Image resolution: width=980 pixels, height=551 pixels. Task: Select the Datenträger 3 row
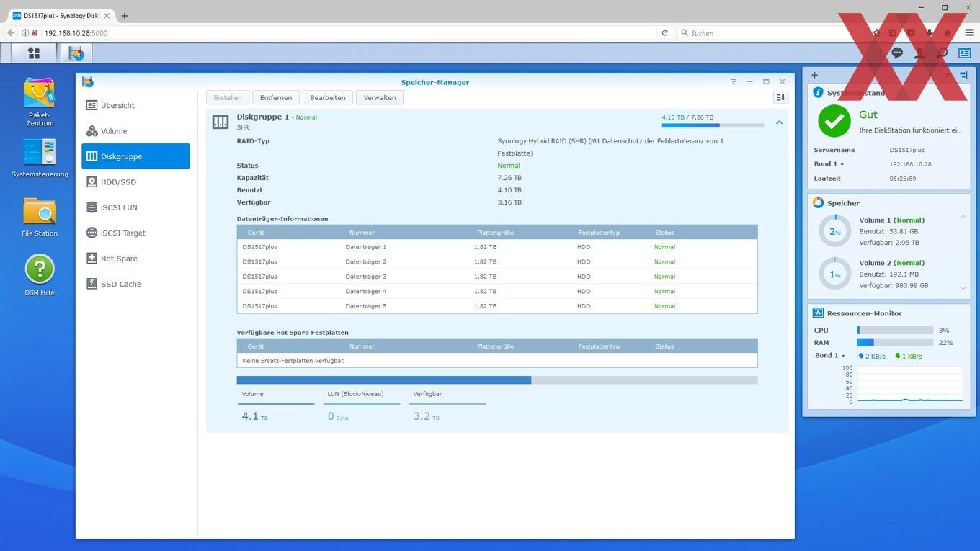pos(497,277)
